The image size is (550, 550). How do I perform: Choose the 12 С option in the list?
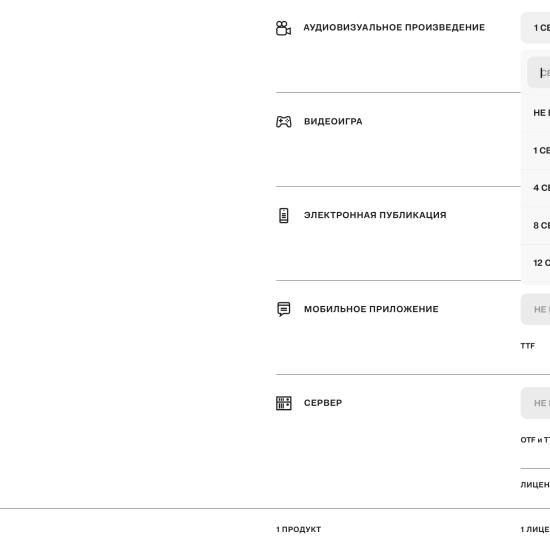coord(535,263)
